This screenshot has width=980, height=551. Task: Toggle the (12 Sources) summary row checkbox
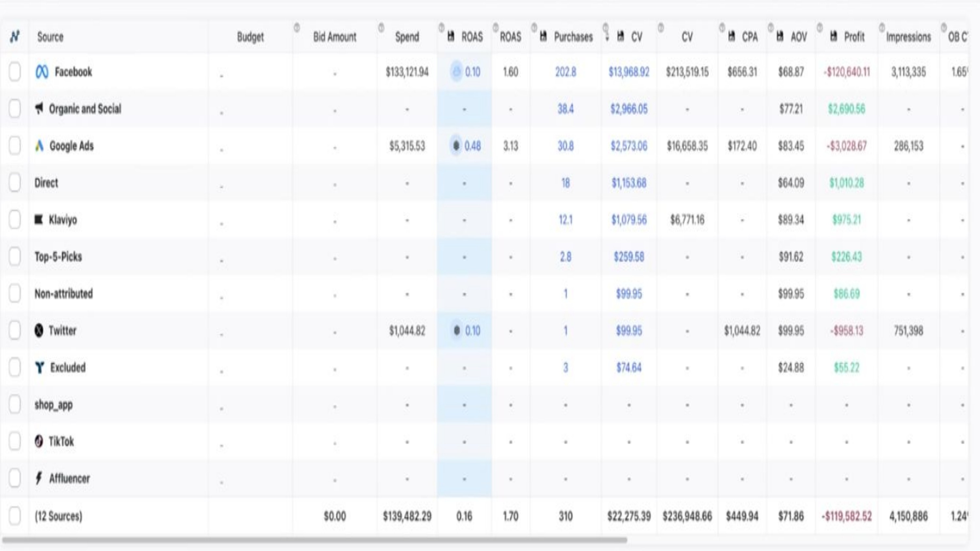(x=14, y=516)
